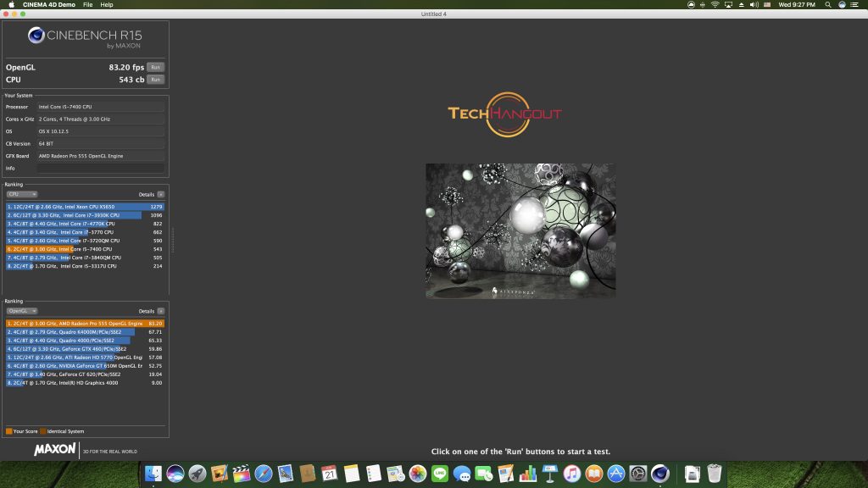This screenshot has height=488, width=868.
Task: Open the Trash in the dock
Action: point(714,474)
